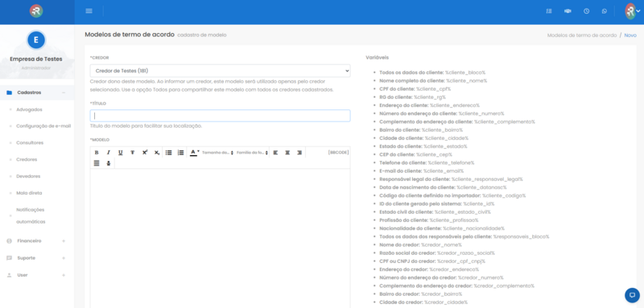Open Devedores in the sidebar
The height and width of the screenshot is (308, 644).
coord(28,176)
